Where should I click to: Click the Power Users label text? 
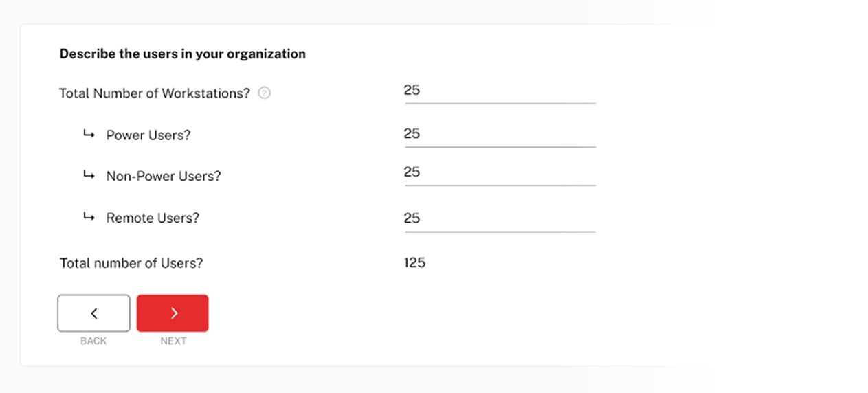[x=148, y=135]
